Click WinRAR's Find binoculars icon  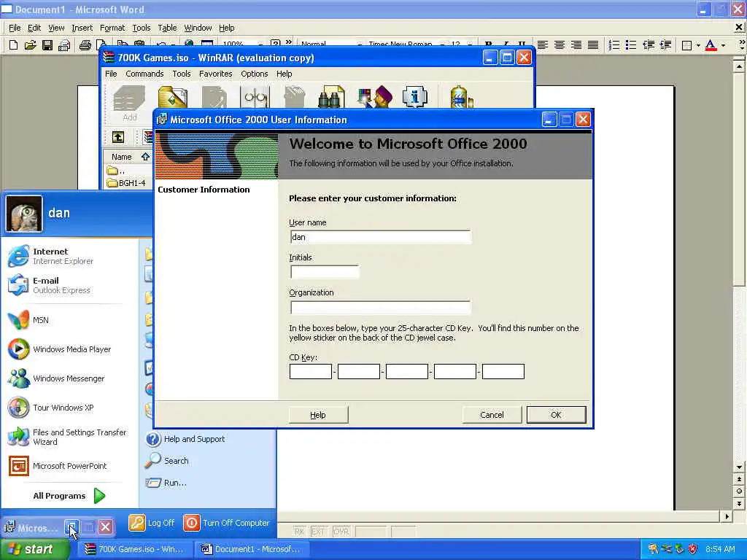click(x=331, y=97)
